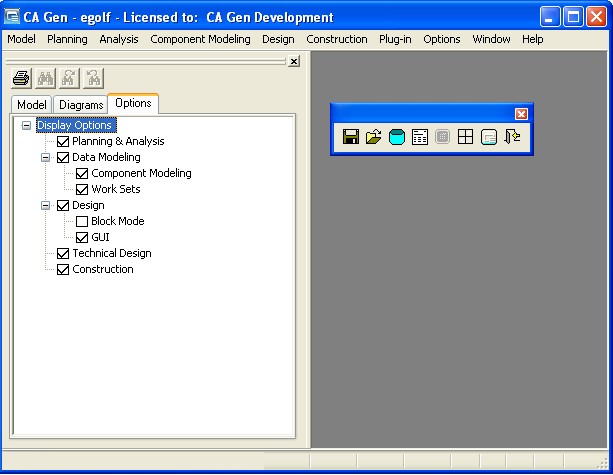Toggle the Design checkbox in tree
The image size is (613, 475).
63,205
